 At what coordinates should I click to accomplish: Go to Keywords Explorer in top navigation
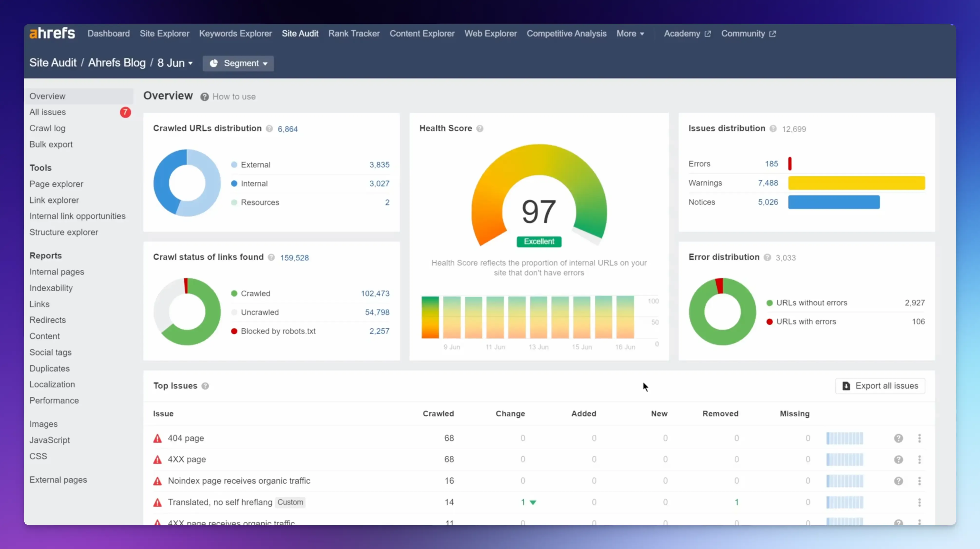pos(235,33)
